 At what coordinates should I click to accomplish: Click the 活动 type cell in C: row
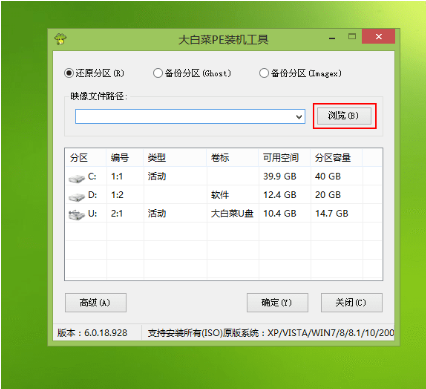pyautogui.click(x=157, y=176)
